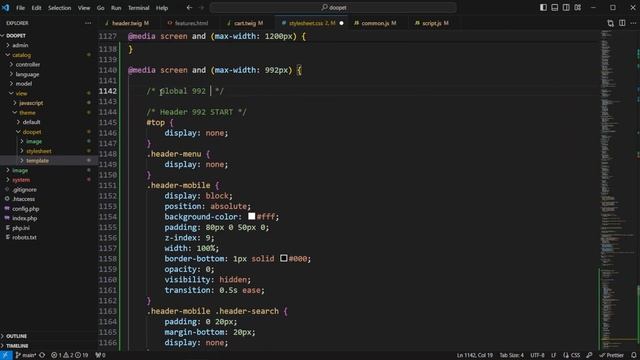This screenshot has height=360, width=640.
Task: Open the notifications bell icon
Action: [x=634, y=355]
